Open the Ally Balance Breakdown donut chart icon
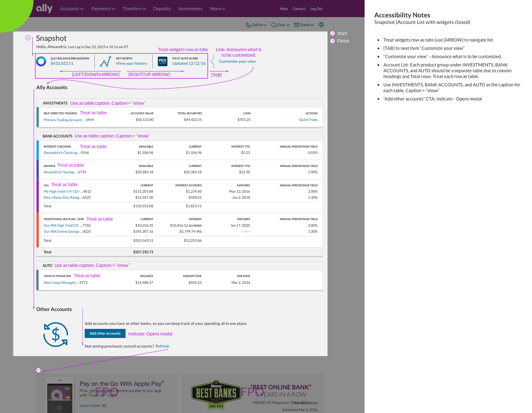 [41, 61]
